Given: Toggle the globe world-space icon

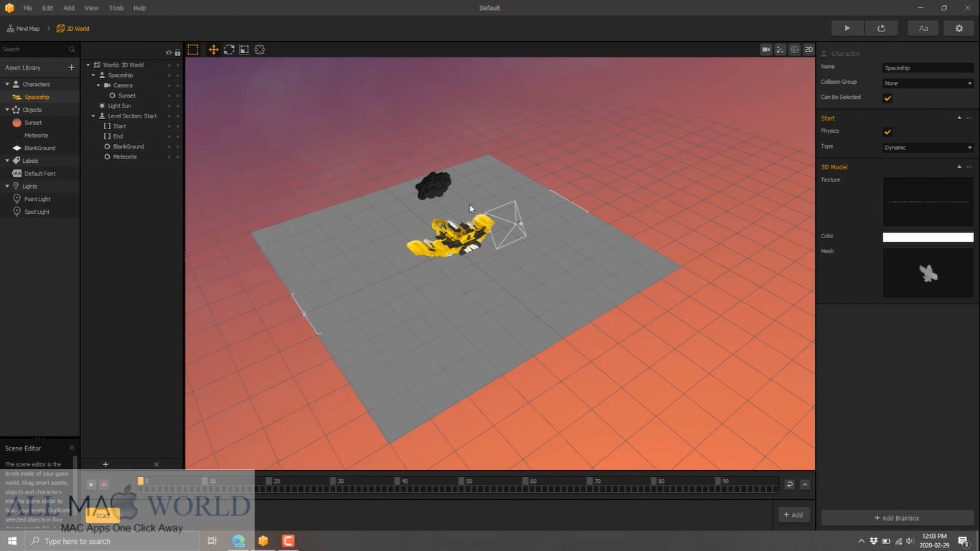Looking at the screenshot, I should (x=795, y=50).
